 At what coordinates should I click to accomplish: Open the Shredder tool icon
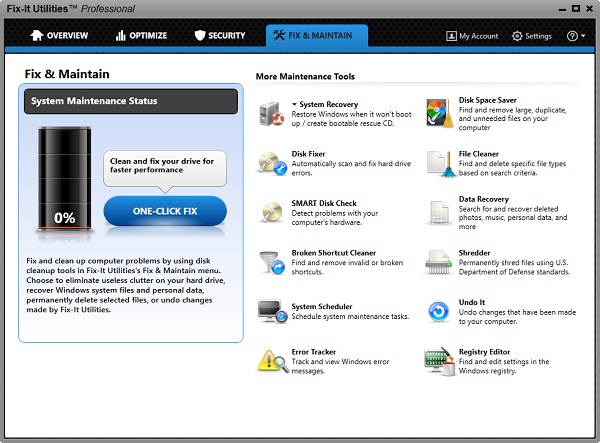tap(439, 262)
